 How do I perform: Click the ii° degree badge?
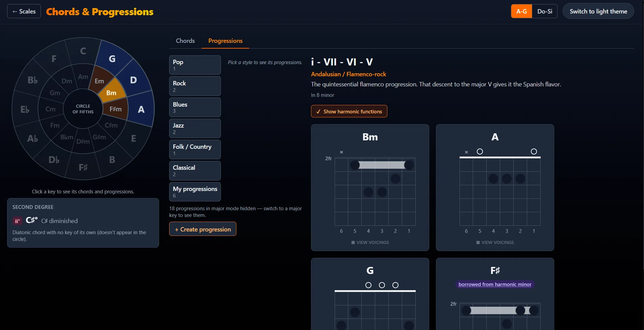click(17, 221)
